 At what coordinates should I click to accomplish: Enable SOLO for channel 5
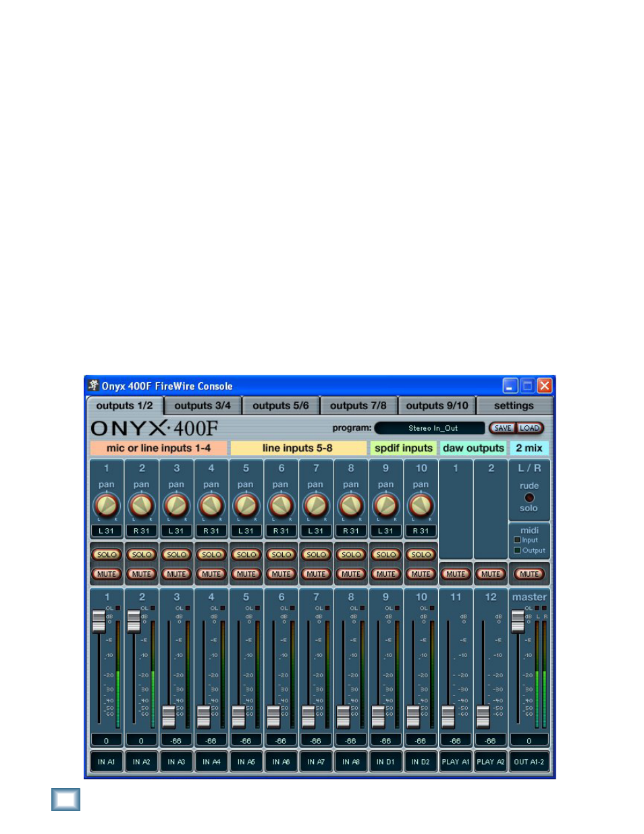[246, 554]
